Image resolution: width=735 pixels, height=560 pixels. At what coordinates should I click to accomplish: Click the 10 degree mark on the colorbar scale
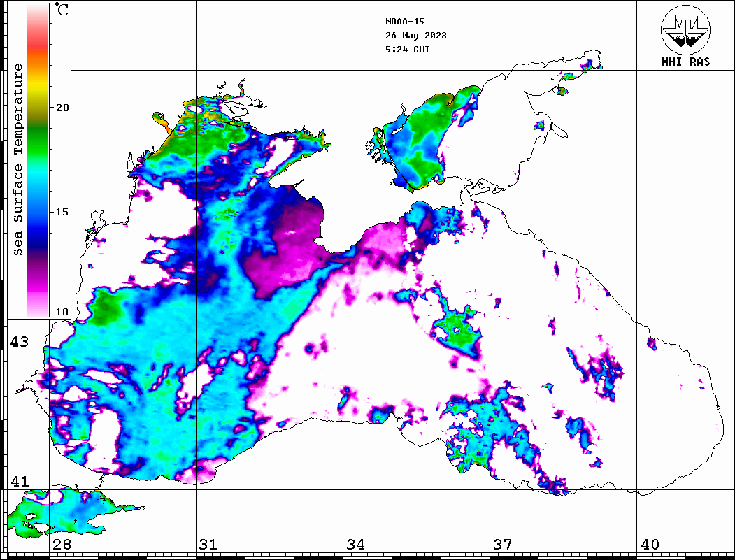click(62, 312)
